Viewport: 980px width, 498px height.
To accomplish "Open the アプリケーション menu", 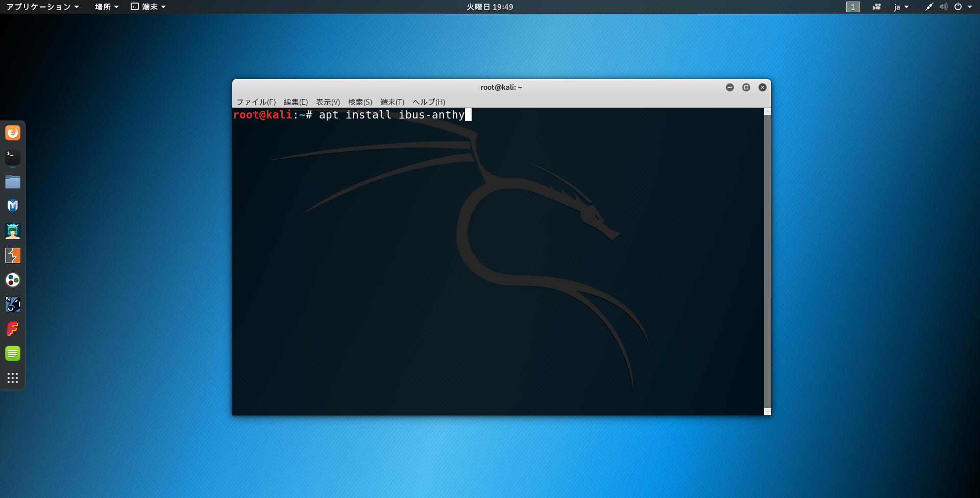I will [x=42, y=7].
